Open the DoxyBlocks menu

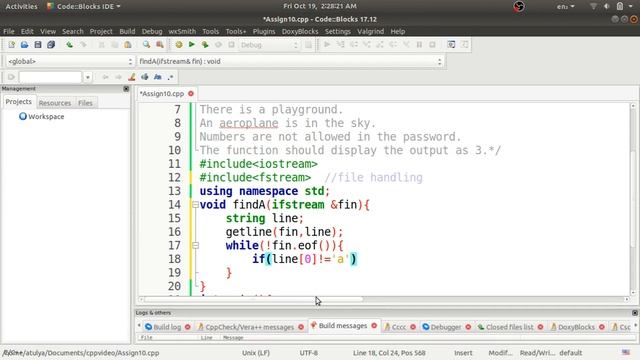[x=300, y=31]
